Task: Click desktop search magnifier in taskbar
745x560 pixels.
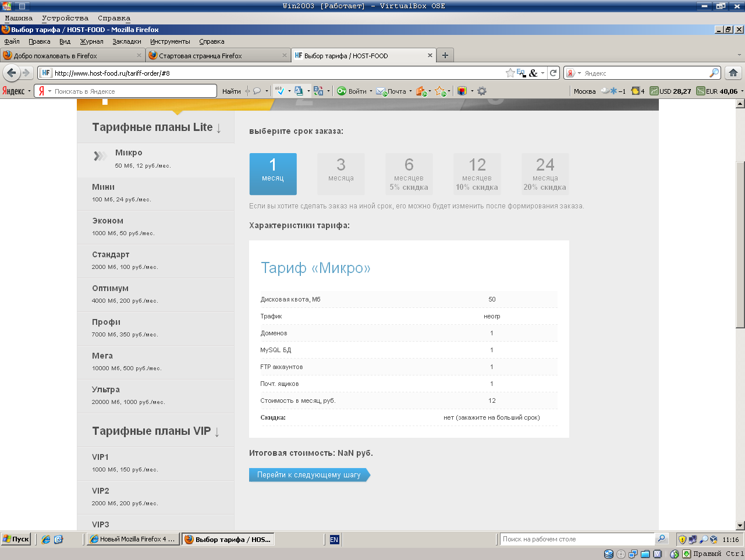Action: pos(661,539)
